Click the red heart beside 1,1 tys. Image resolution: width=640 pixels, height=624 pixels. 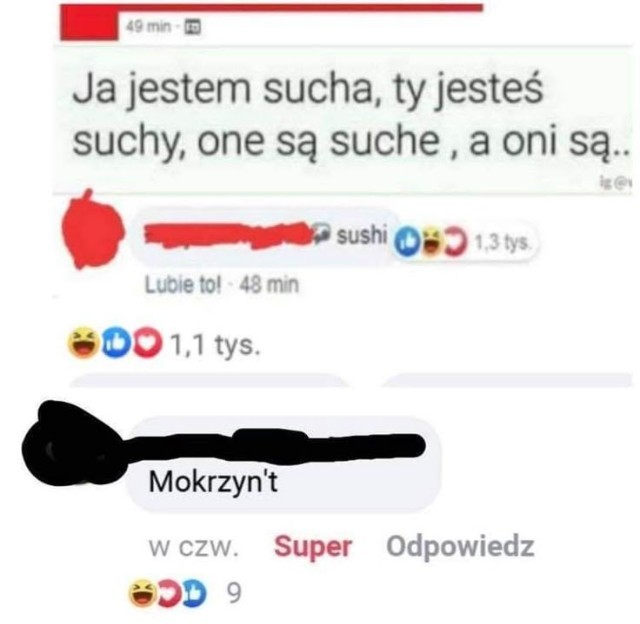[146, 343]
